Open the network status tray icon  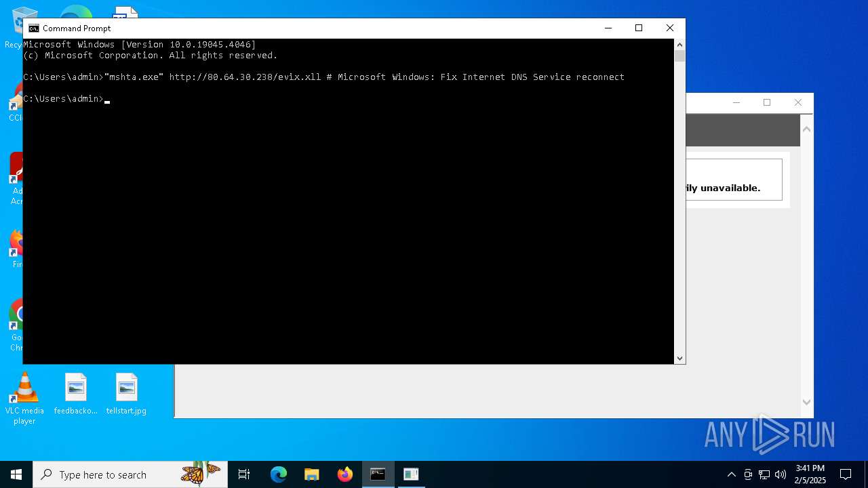pyautogui.click(x=764, y=474)
